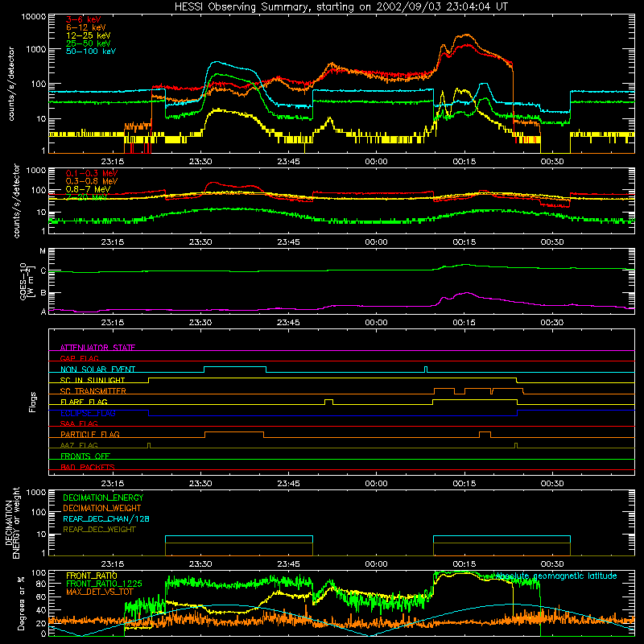
Task: Select the 'MAX_DET_VS_TOT' legend label
Action: pyautogui.click(x=99, y=592)
